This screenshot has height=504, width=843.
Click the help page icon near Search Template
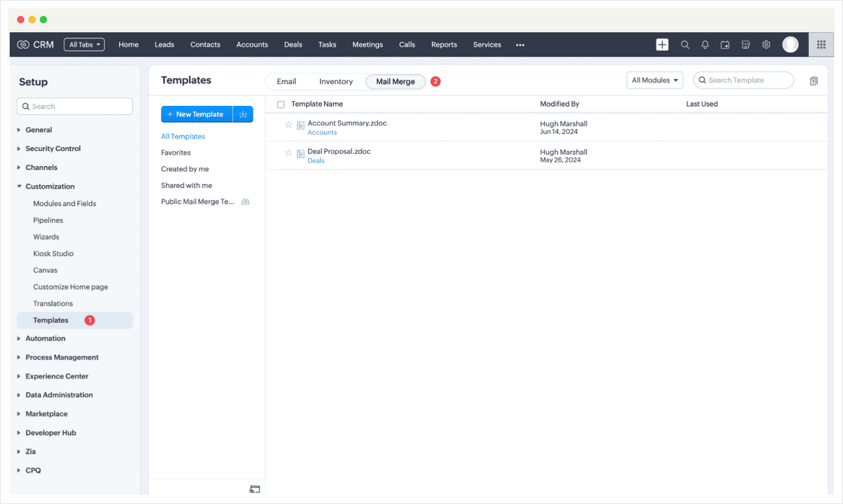pos(813,81)
